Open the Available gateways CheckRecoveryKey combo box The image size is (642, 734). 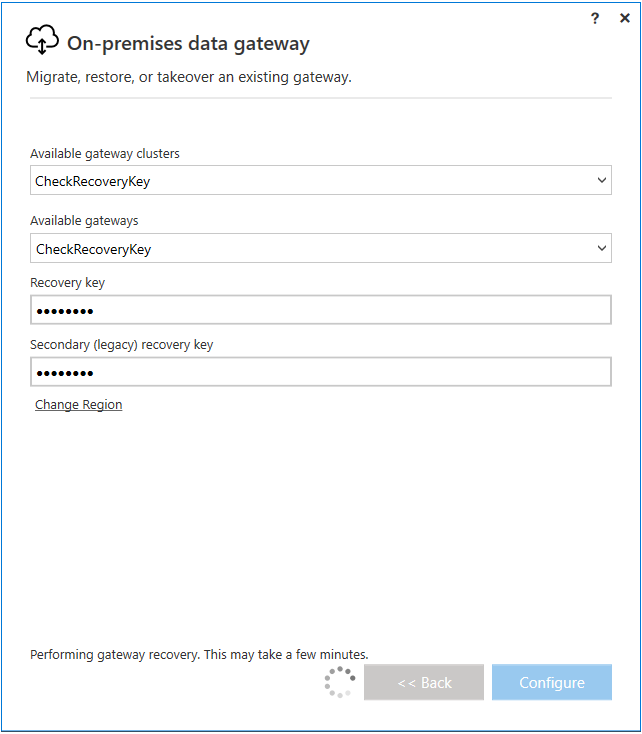click(310, 248)
